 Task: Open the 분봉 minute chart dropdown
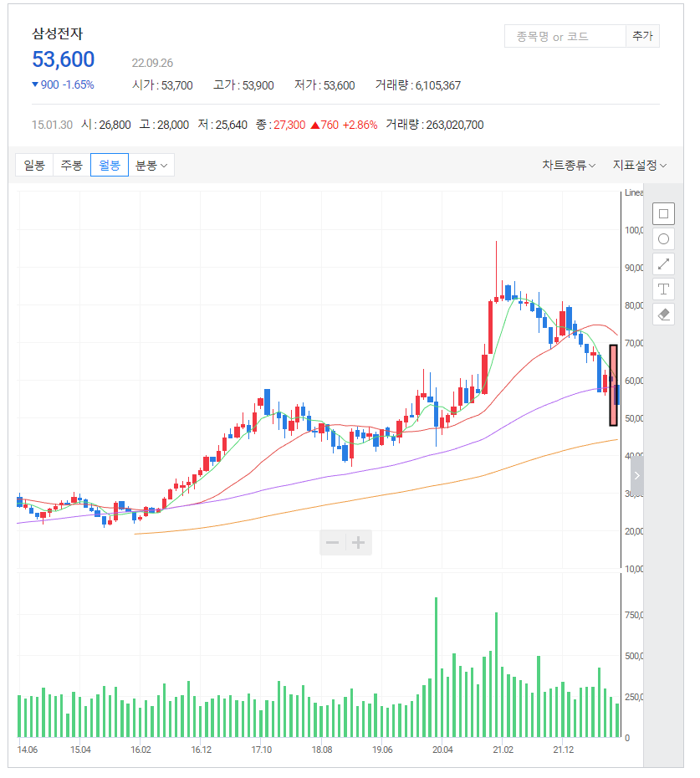tap(151, 165)
